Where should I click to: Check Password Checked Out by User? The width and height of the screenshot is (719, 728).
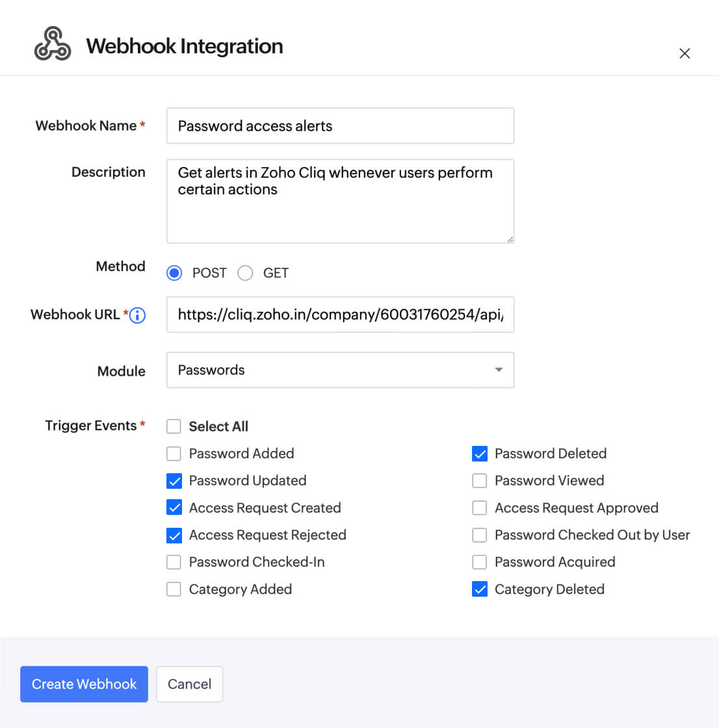(479, 535)
